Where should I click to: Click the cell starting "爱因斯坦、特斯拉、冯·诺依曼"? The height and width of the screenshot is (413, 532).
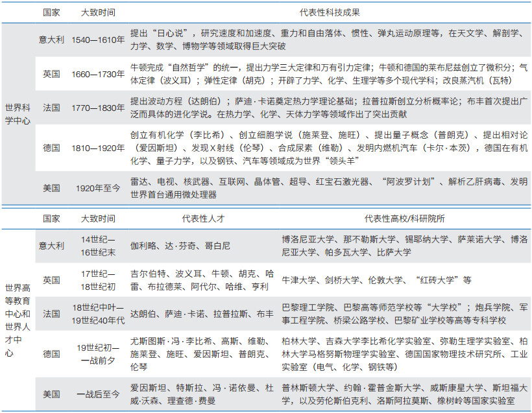point(202,394)
